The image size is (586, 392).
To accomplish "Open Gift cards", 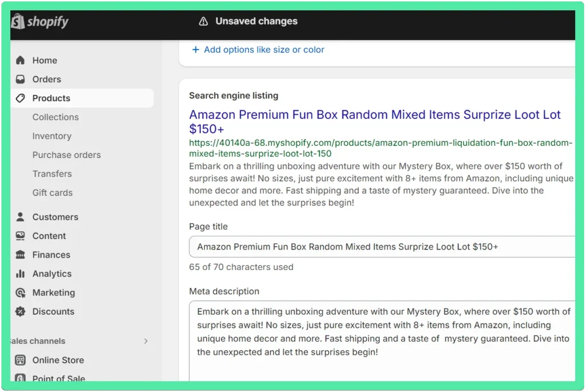I will (x=52, y=193).
